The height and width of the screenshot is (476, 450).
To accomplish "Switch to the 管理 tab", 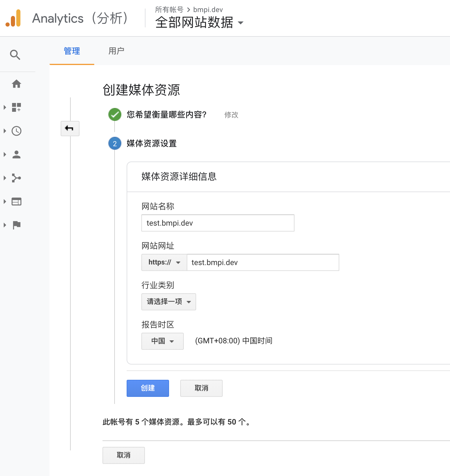I will (x=72, y=51).
